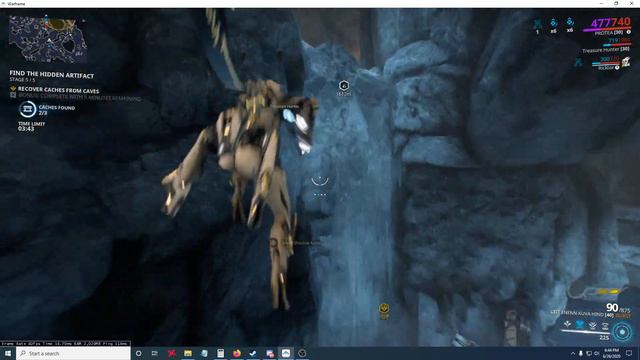The image size is (640, 360).
Task: Click the Treasure Hunter companion name
Action: click(x=605, y=50)
